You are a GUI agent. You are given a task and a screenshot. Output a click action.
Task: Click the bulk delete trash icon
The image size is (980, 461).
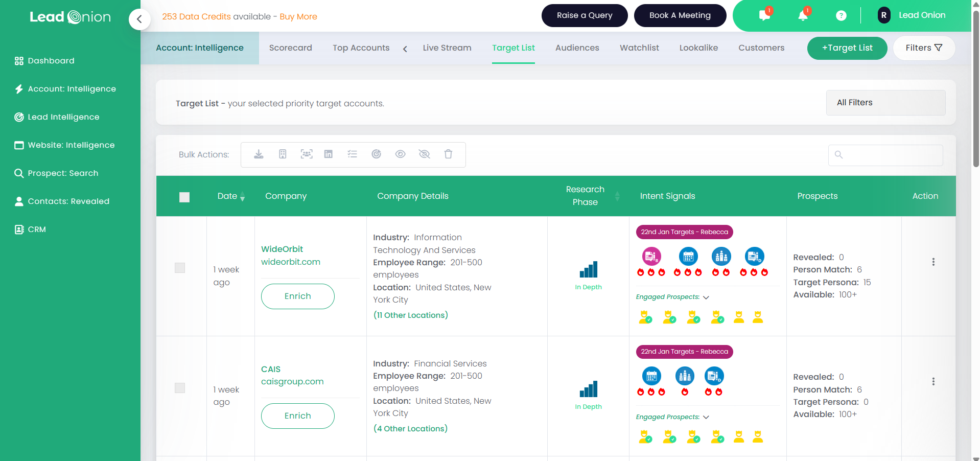pos(448,154)
